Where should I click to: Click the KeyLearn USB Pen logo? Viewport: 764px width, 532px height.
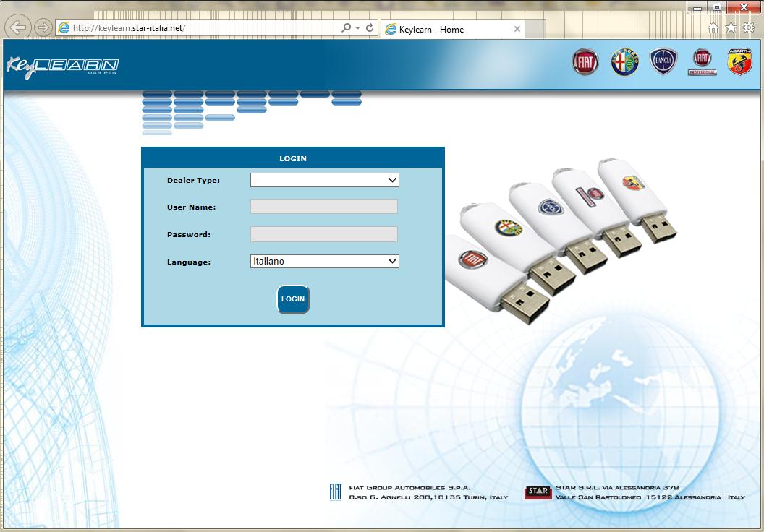[x=62, y=67]
